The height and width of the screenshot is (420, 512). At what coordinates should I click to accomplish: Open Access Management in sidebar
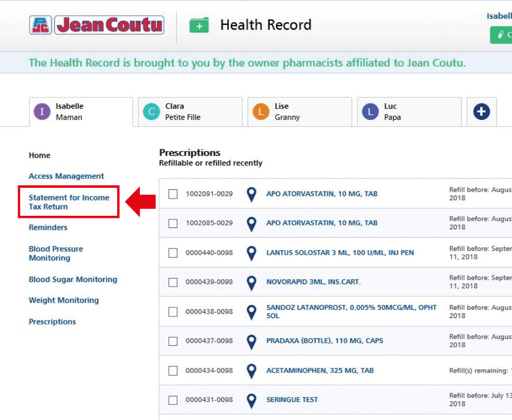[67, 176]
